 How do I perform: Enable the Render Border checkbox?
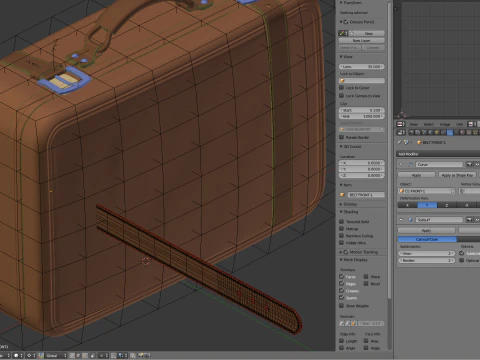pos(341,137)
